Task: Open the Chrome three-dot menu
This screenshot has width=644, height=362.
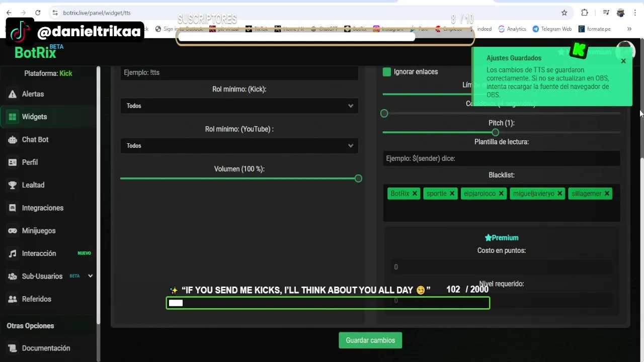Action: tap(635, 13)
